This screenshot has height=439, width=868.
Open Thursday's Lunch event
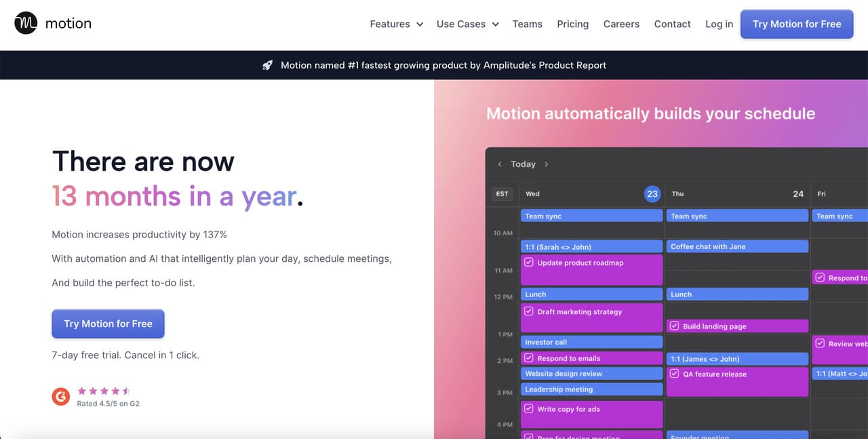(737, 294)
